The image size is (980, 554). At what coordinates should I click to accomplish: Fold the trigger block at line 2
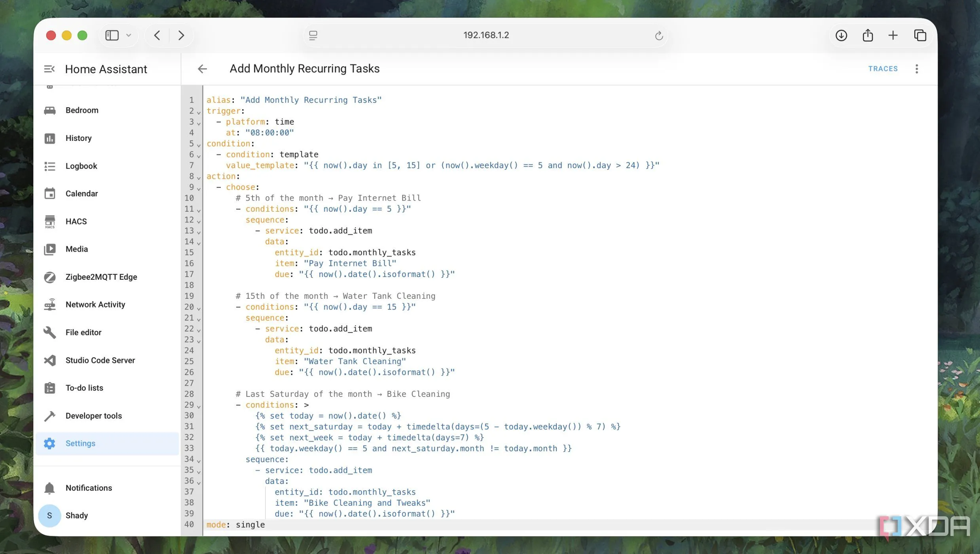click(x=199, y=112)
